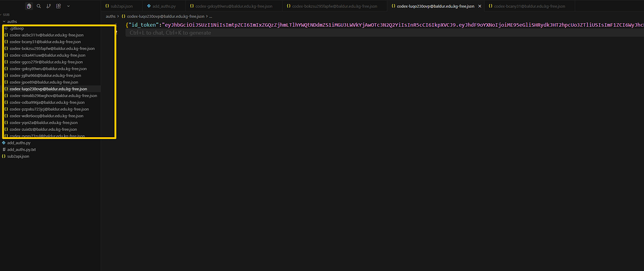Open codex-bokzsu295fapfw@baldur.edu.kg-free.json in explorer tree

tap(51, 49)
